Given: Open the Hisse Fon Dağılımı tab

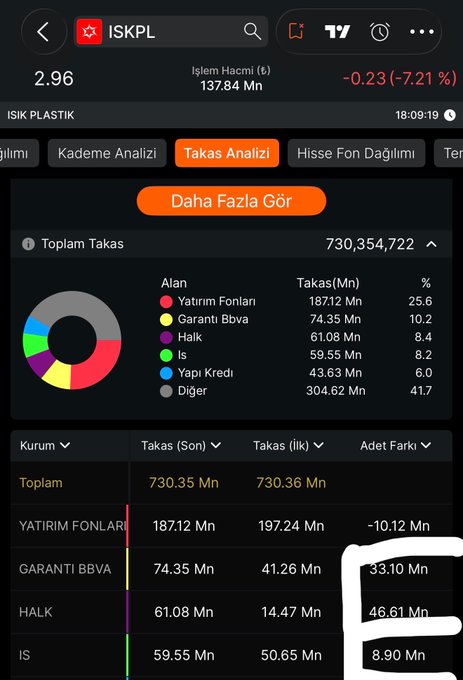Looking at the screenshot, I should [356, 153].
